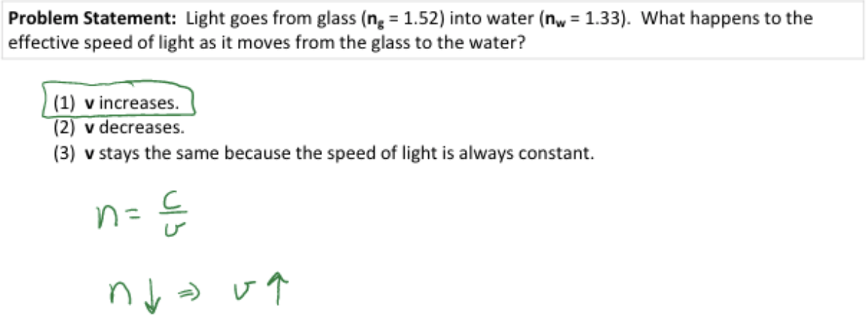This screenshot has height=319, width=868.
Task: Choose option (3) v stays the same
Action: click(322, 154)
